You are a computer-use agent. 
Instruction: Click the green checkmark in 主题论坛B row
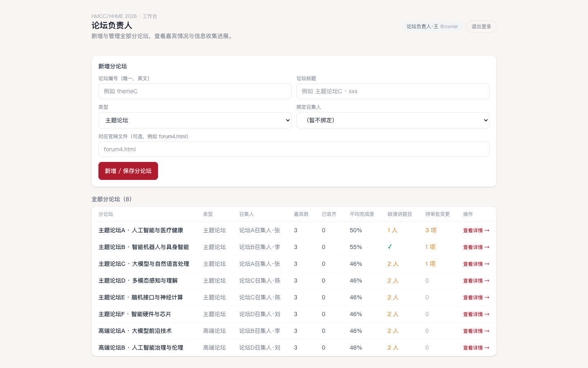pyautogui.click(x=390, y=247)
